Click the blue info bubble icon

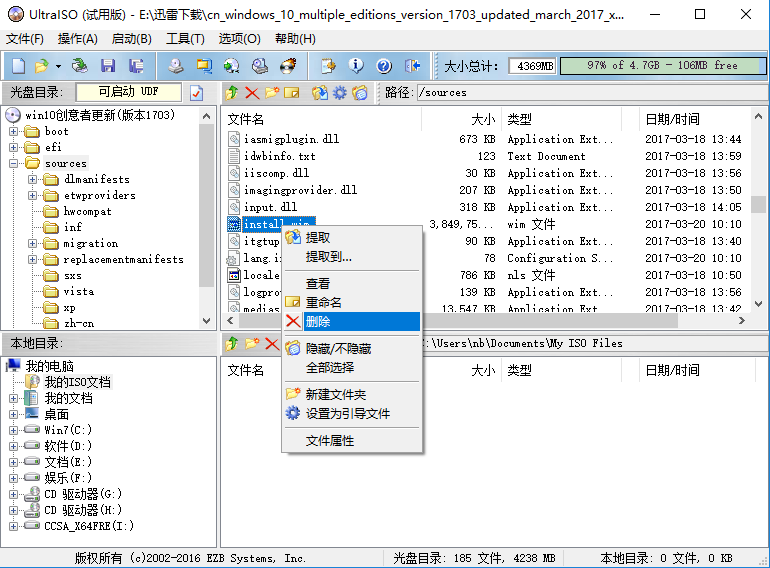(356, 66)
